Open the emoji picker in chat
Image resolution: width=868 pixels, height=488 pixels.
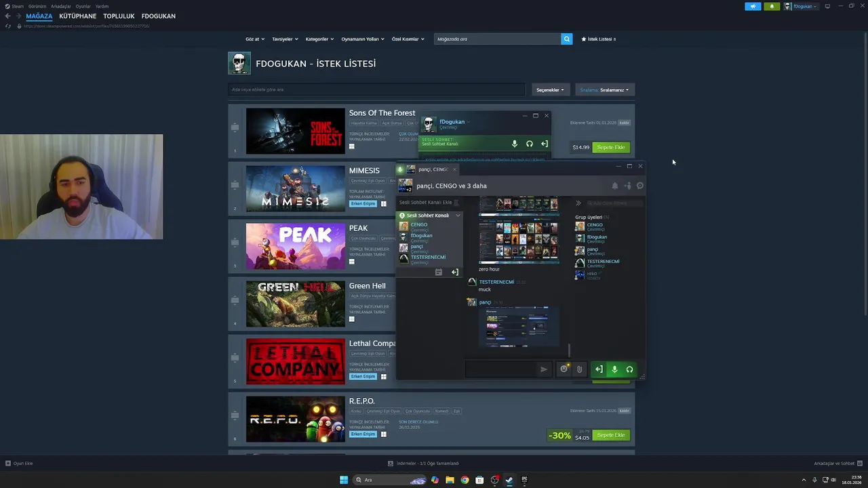564,369
